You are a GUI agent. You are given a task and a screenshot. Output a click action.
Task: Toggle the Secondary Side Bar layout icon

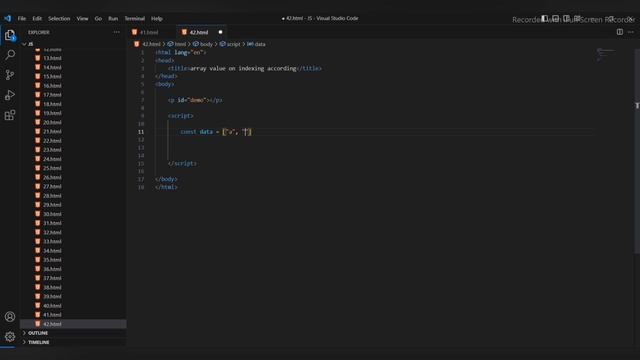coord(567,18)
